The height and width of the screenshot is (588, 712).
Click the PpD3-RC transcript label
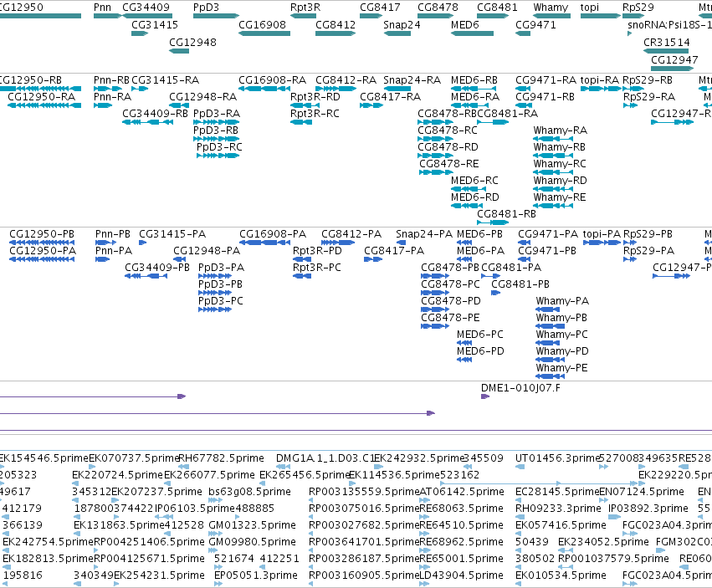pyautogui.click(x=219, y=147)
